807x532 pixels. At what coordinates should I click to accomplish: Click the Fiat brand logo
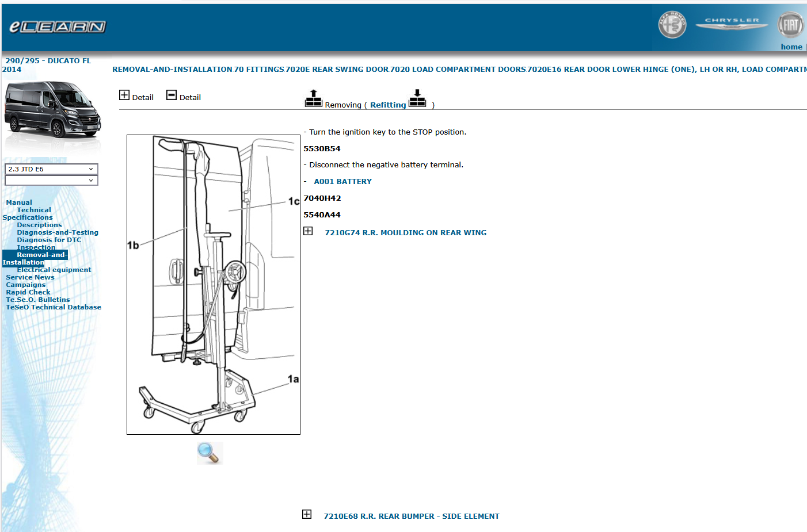point(790,25)
